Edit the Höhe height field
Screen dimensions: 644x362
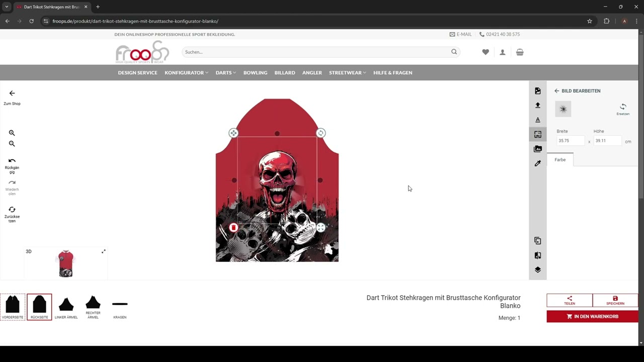607,141
